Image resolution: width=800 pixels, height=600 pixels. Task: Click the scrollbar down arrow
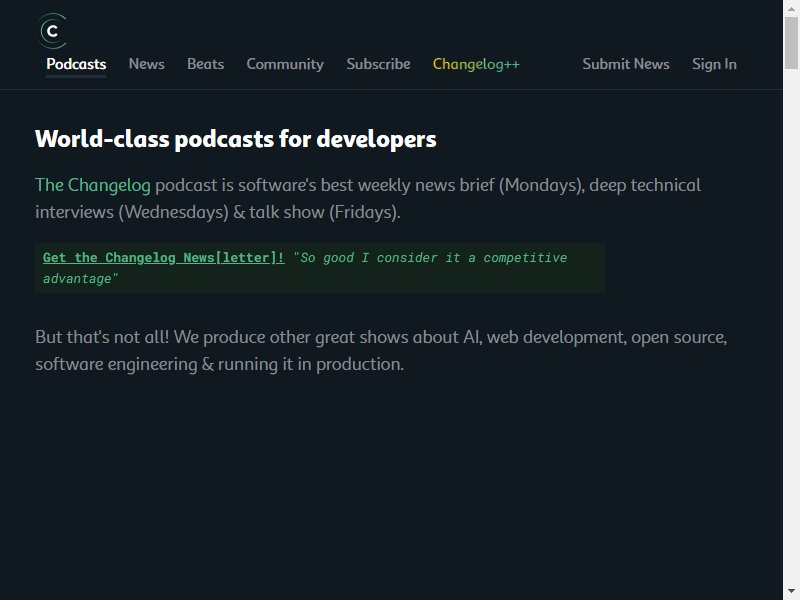791,592
